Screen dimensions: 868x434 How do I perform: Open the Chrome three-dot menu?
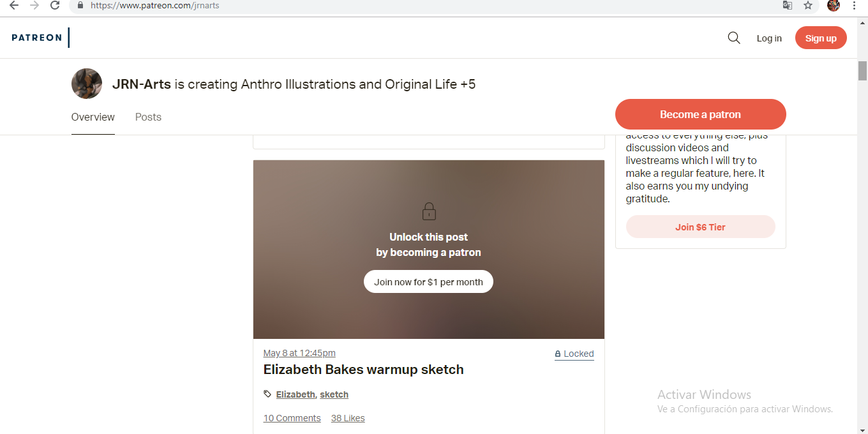pyautogui.click(x=854, y=6)
